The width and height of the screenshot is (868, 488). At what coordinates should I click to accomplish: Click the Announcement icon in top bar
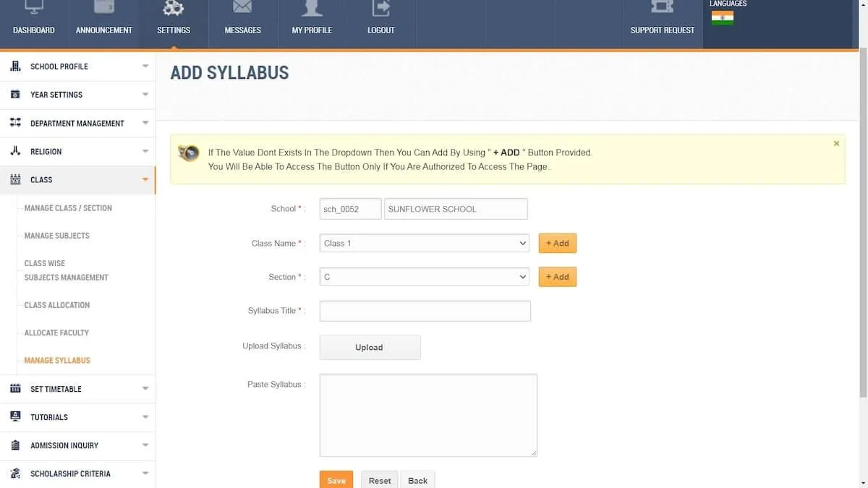point(104,7)
